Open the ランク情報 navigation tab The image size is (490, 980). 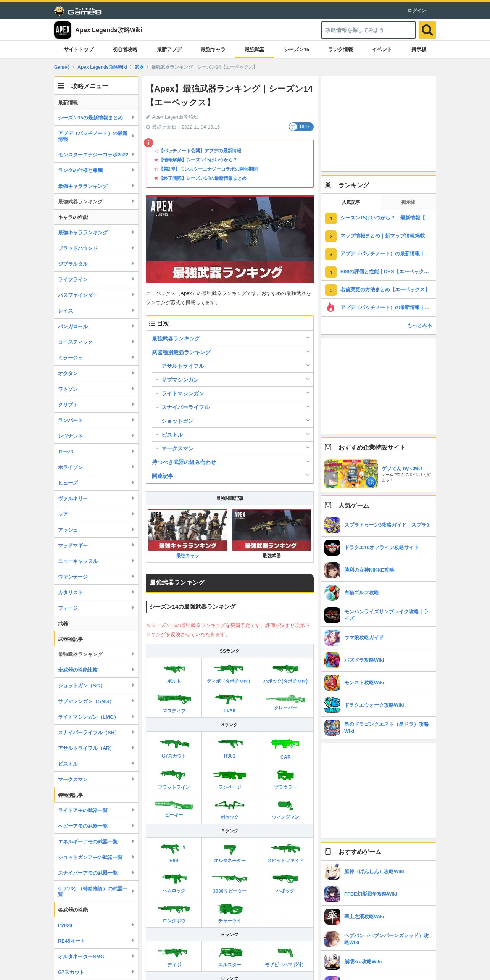pos(340,50)
